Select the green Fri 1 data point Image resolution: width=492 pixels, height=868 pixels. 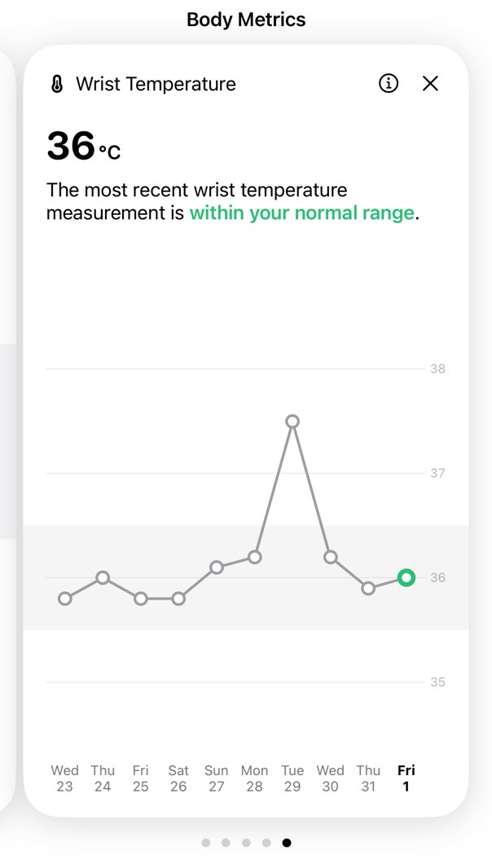(x=406, y=578)
